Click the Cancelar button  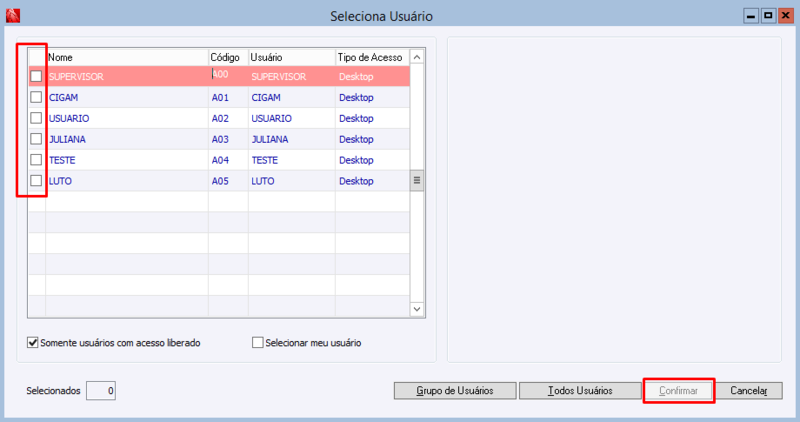click(748, 391)
